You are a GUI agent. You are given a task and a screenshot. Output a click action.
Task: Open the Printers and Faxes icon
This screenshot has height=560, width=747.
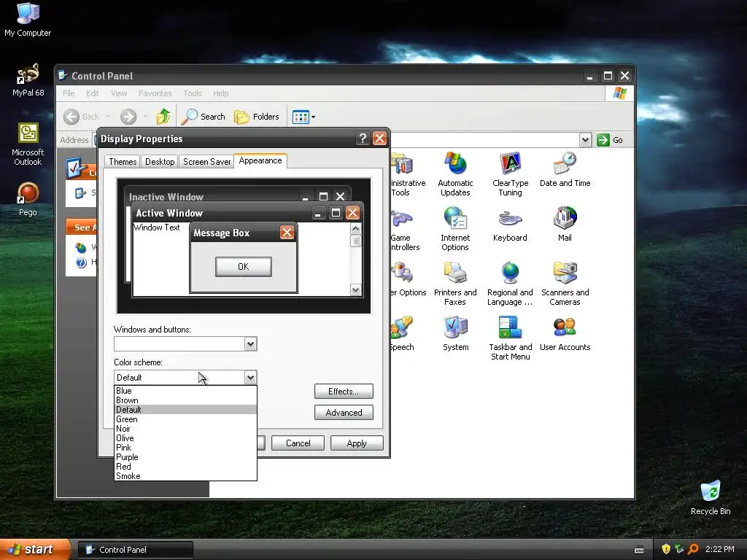tap(455, 284)
